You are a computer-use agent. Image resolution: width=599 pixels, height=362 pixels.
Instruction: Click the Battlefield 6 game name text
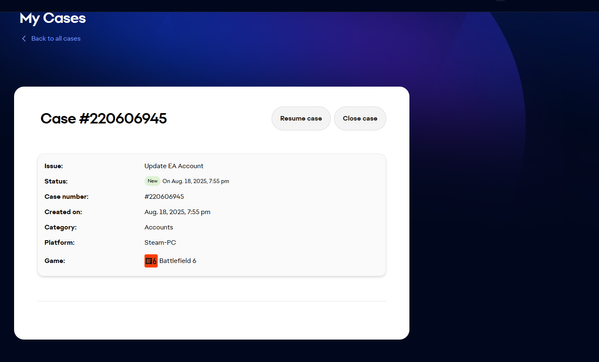click(x=178, y=261)
